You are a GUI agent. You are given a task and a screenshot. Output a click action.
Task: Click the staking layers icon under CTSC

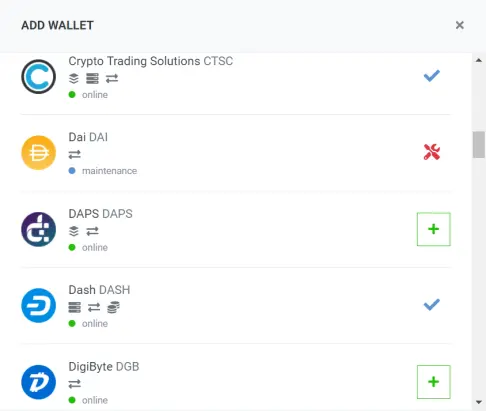tap(74, 79)
